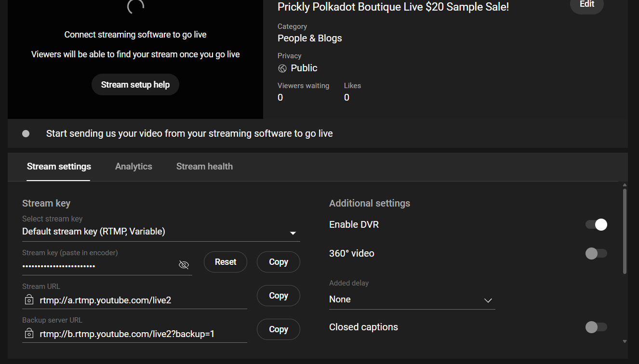Turn on the 360° video switch
639x364 pixels.
(x=596, y=254)
